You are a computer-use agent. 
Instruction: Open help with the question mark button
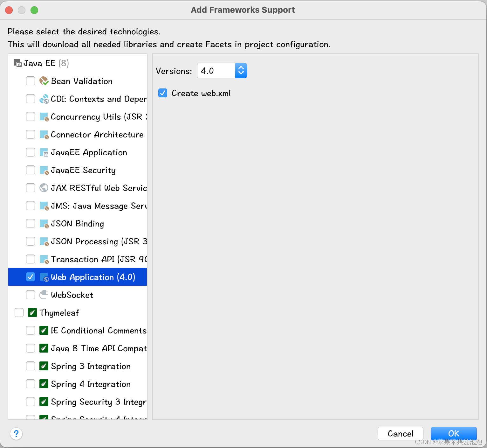tap(16, 433)
